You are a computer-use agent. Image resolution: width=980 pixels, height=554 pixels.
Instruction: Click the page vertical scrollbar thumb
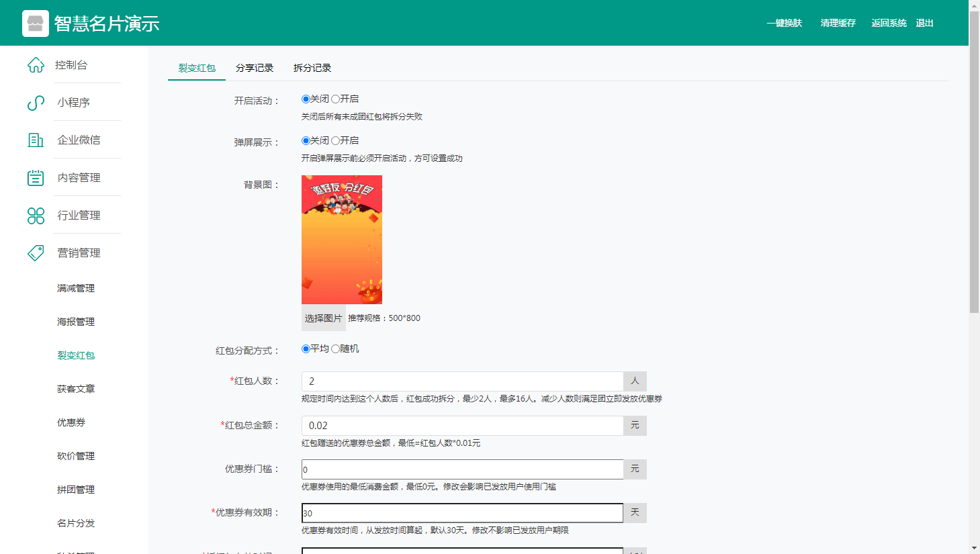pos(974,161)
